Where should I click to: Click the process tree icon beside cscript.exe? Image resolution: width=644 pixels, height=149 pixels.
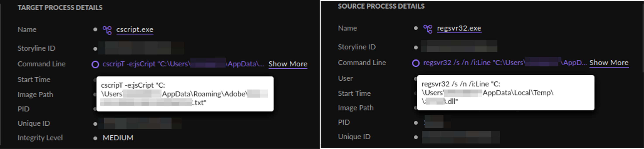pos(107,30)
